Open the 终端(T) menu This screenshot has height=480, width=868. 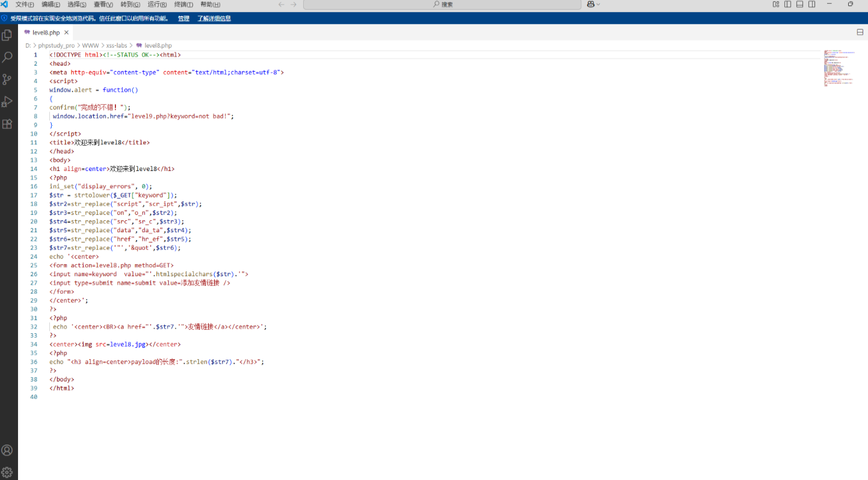pos(183,4)
